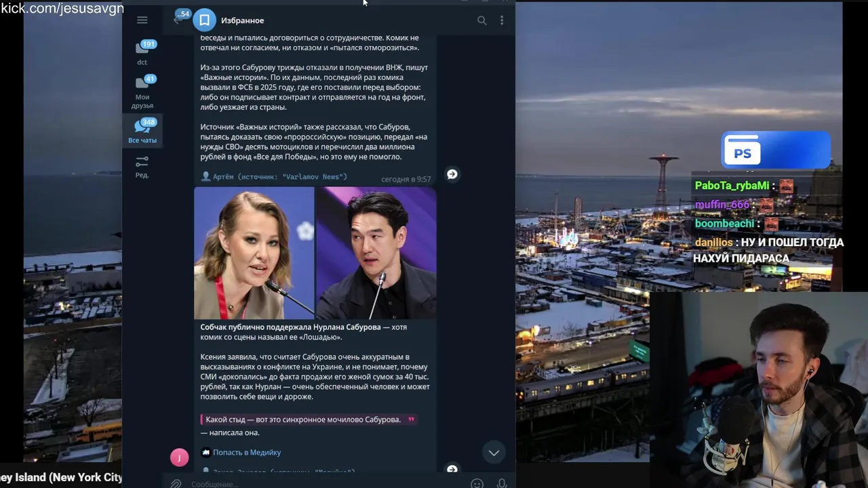Click username PaboTa_rybaMi in stream chat
Image resolution: width=868 pixels, height=488 pixels.
[x=732, y=186]
